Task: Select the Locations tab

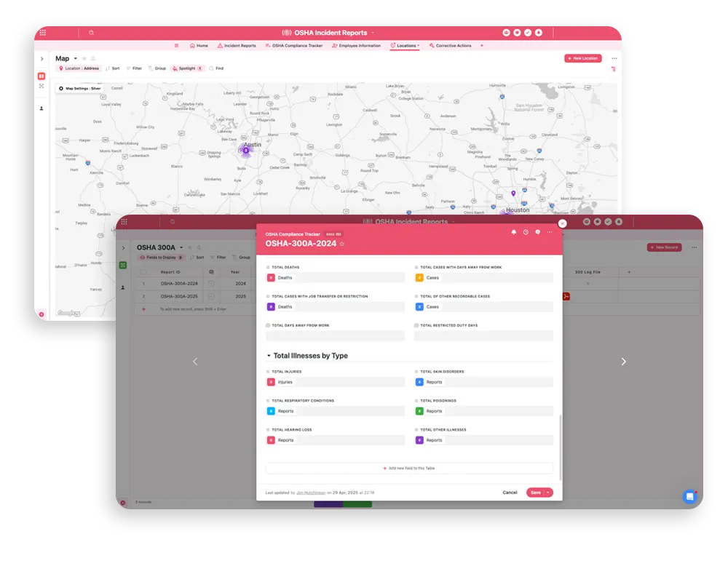Action: [x=403, y=45]
